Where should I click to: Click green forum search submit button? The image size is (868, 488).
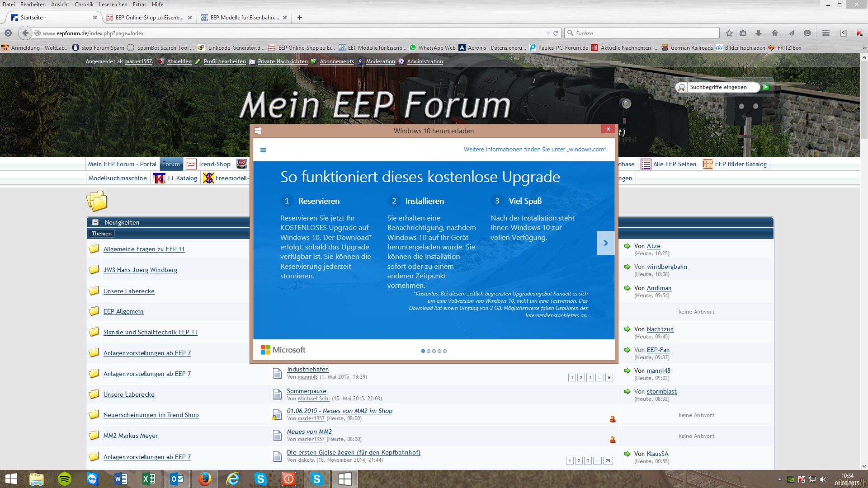tap(766, 87)
